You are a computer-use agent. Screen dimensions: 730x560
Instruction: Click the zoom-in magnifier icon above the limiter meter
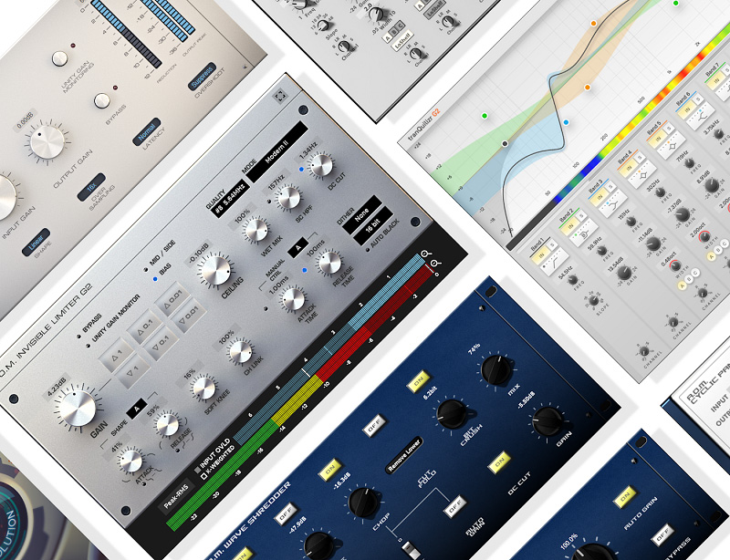(x=424, y=254)
